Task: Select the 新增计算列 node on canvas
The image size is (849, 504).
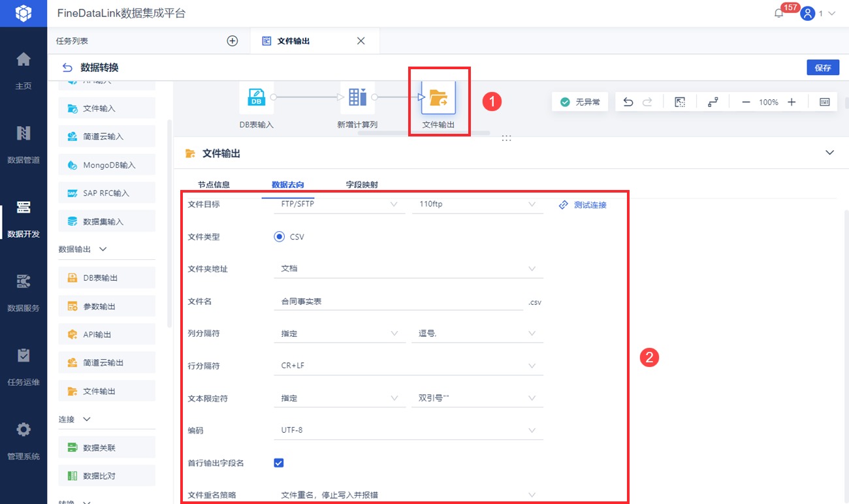Action: [357, 97]
